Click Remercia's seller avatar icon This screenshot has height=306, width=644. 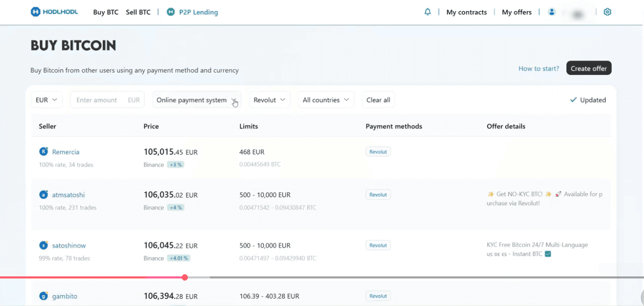(44, 152)
